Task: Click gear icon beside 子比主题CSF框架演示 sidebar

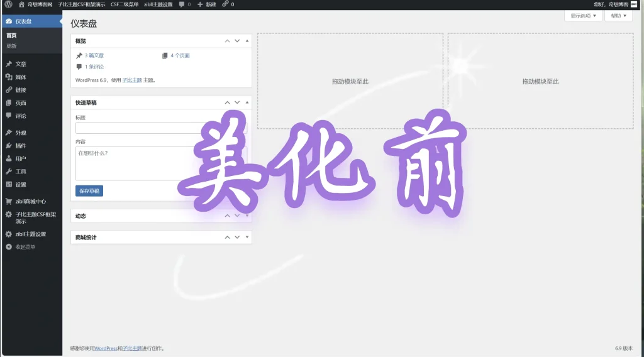Action: tap(9, 214)
